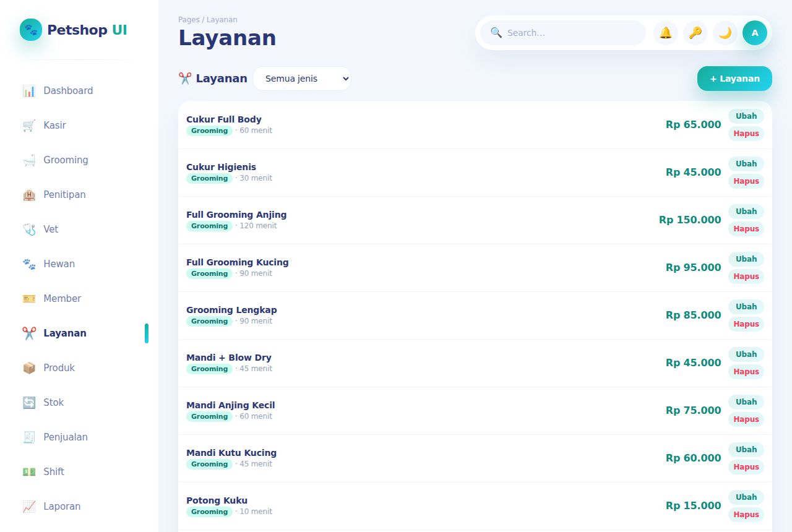Image resolution: width=792 pixels, height=532 pixels.
Task: Delete Cukur Higienis with Hapus
Action: point(746,181)
